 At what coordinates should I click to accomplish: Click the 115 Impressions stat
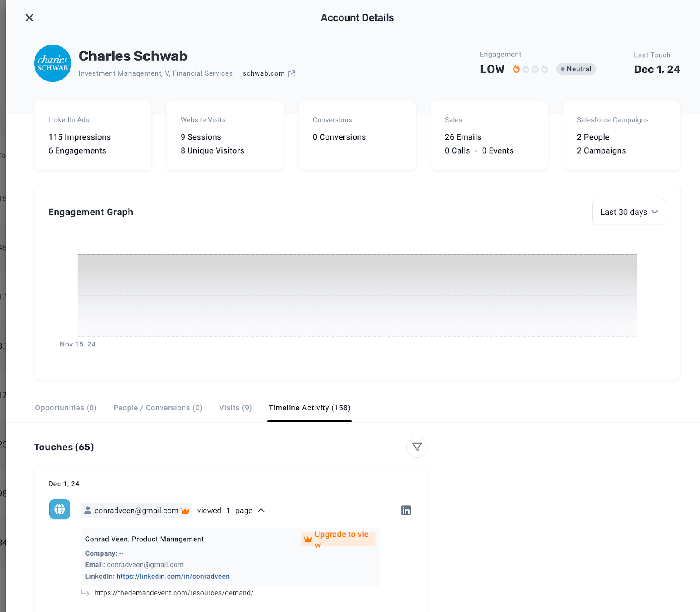80,137
